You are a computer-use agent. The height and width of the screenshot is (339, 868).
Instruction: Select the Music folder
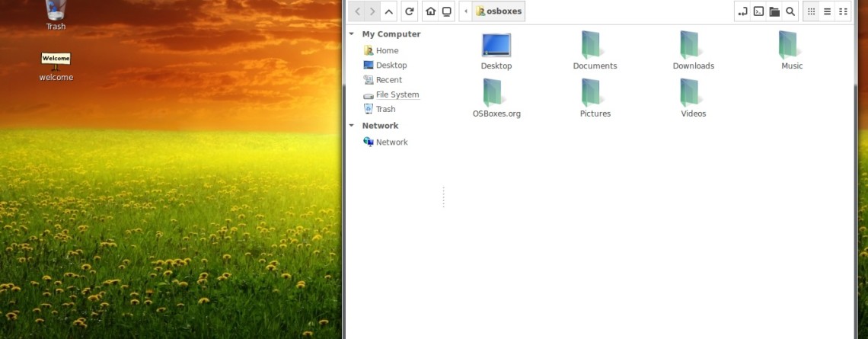pyautogui.click(x=792, y=50)
